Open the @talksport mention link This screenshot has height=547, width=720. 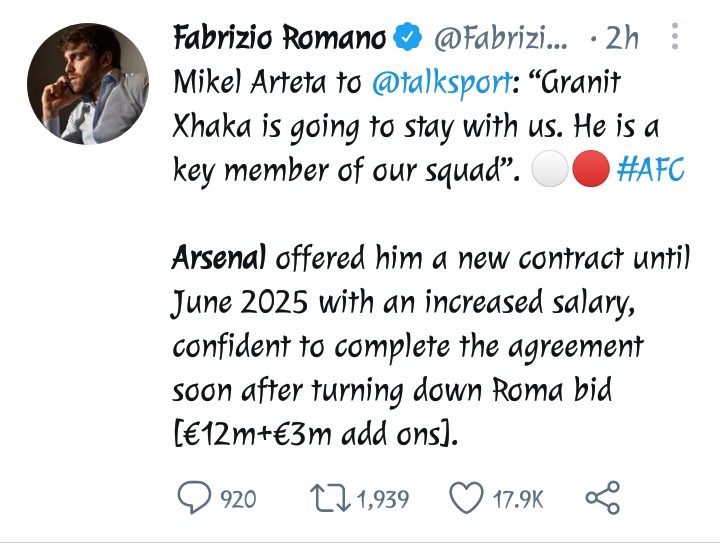click(x=442, y=84)
